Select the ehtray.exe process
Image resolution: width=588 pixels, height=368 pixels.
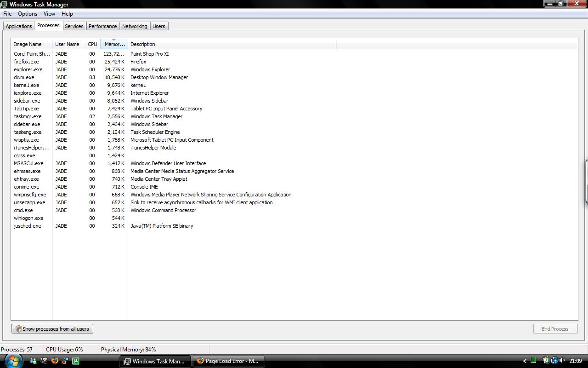tap(174, 179)
